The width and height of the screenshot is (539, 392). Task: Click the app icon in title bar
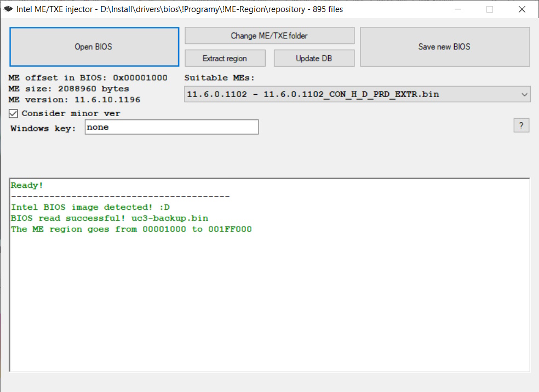(8, 9)
